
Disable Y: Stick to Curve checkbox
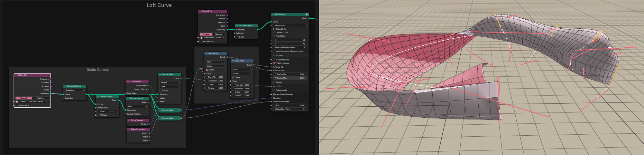tap(274, 63)
